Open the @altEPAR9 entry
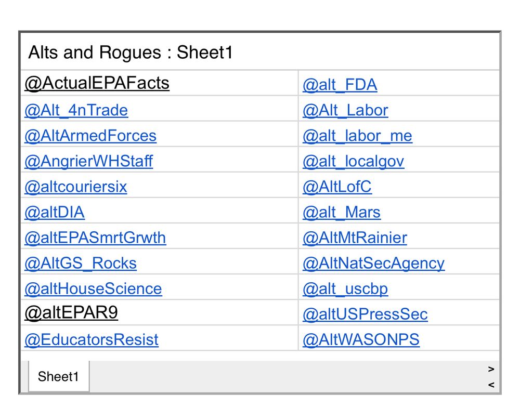 (x=71, y=312)
